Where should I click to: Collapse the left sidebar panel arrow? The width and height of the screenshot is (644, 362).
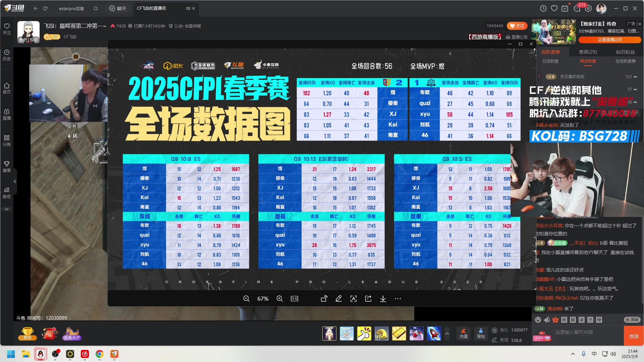pyautogui.click(x=15, y=181)
